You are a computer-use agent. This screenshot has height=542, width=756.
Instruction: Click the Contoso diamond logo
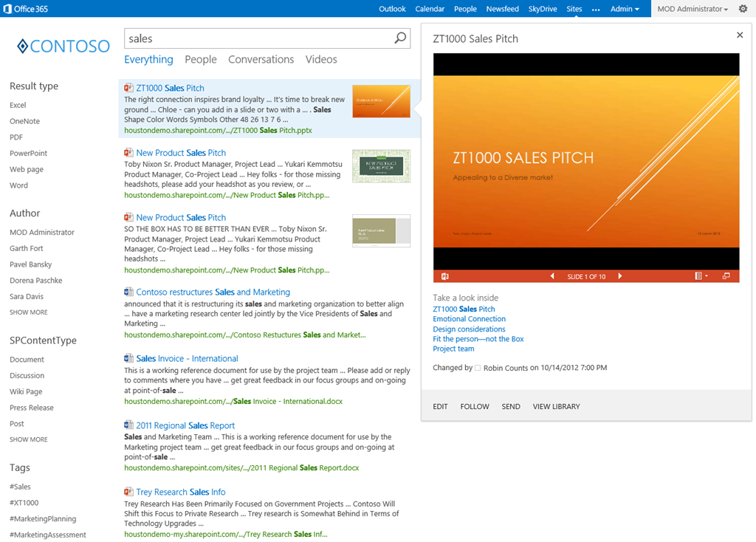[22, 47]
